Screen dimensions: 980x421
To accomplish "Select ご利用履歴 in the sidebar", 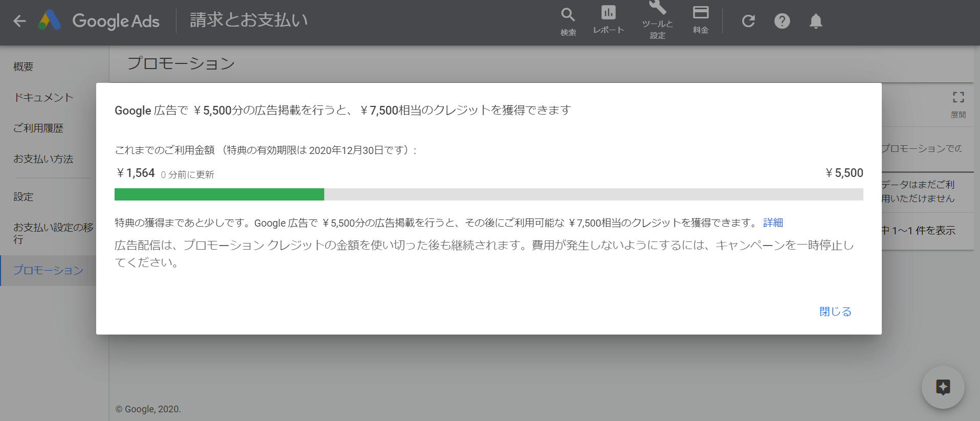I will point(38,128).
